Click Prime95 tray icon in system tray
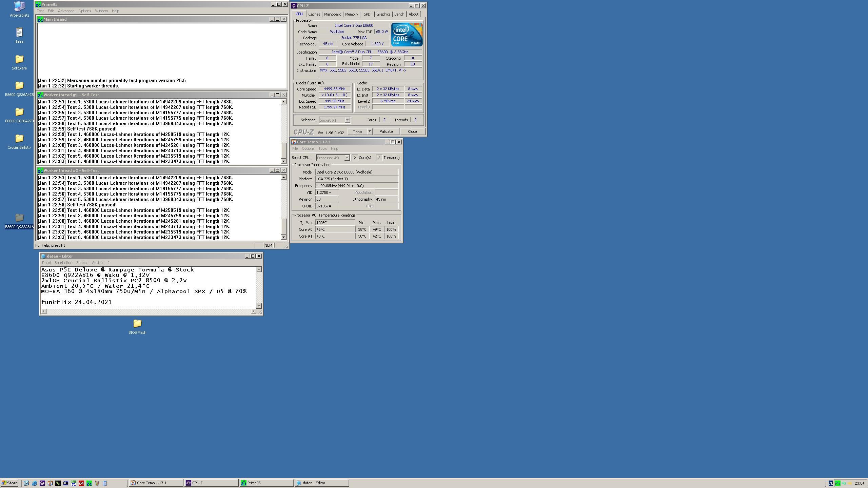868x488 pixels. [838, 483]
